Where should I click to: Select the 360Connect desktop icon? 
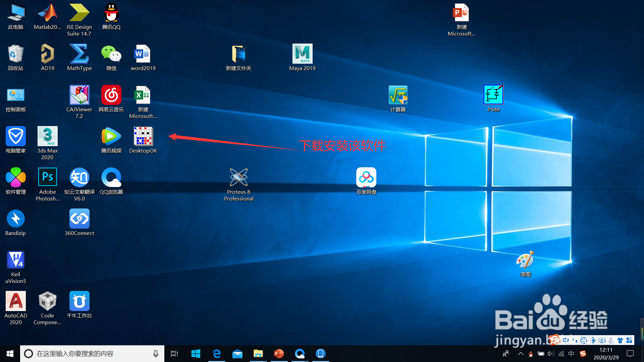click(79, 219)
